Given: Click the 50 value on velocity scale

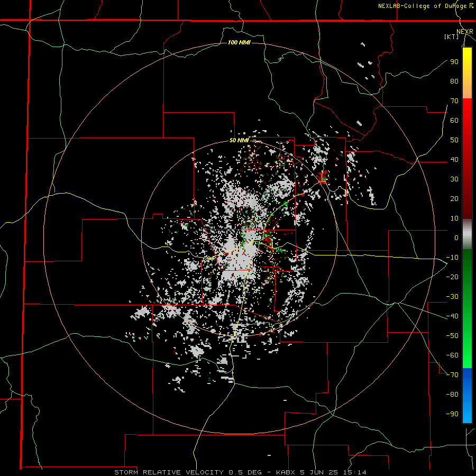Looking at the screenshot, I should coord(454,140).
